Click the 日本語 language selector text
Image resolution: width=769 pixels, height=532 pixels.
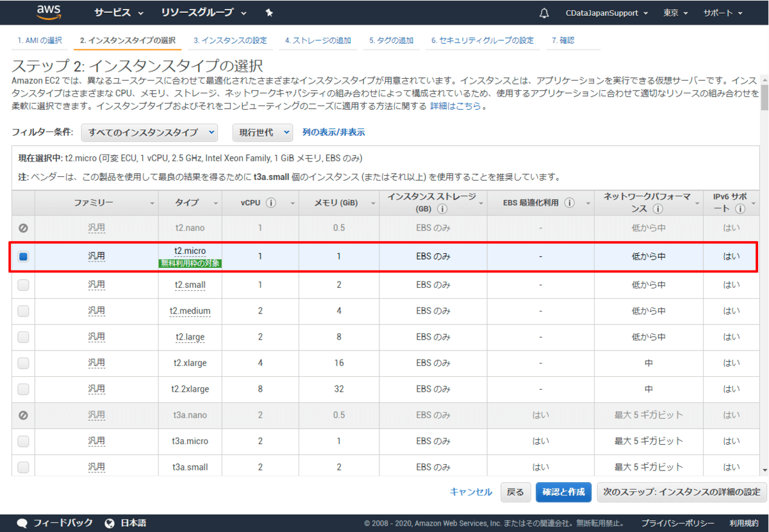pyautogui.click(x=133, y=523)
